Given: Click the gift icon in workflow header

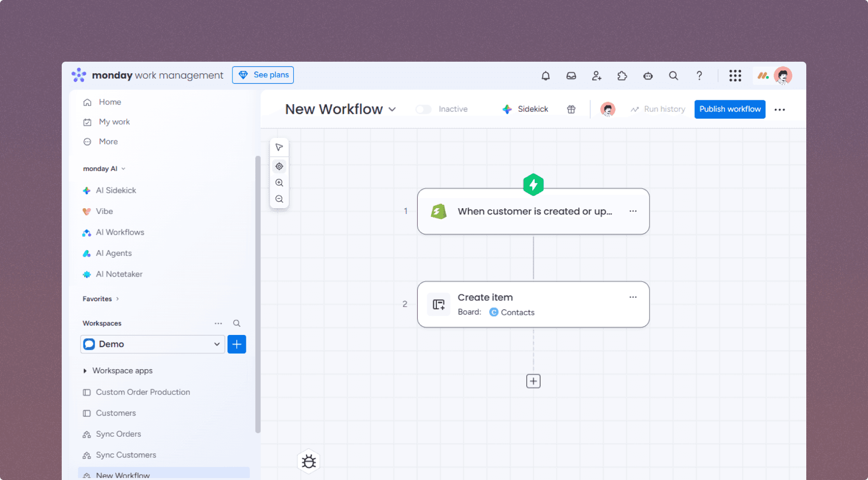Looking at the screenshot, I should tap(571, 109).
